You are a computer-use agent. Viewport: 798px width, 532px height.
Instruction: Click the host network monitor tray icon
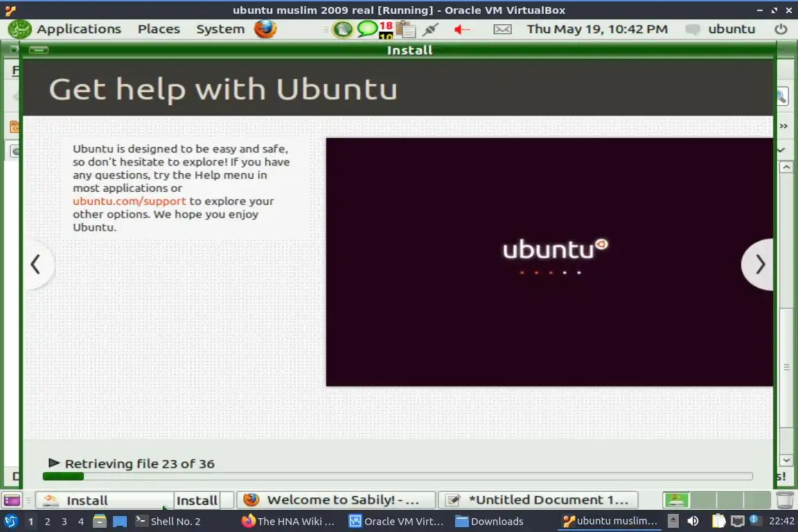tap(737, 521)
